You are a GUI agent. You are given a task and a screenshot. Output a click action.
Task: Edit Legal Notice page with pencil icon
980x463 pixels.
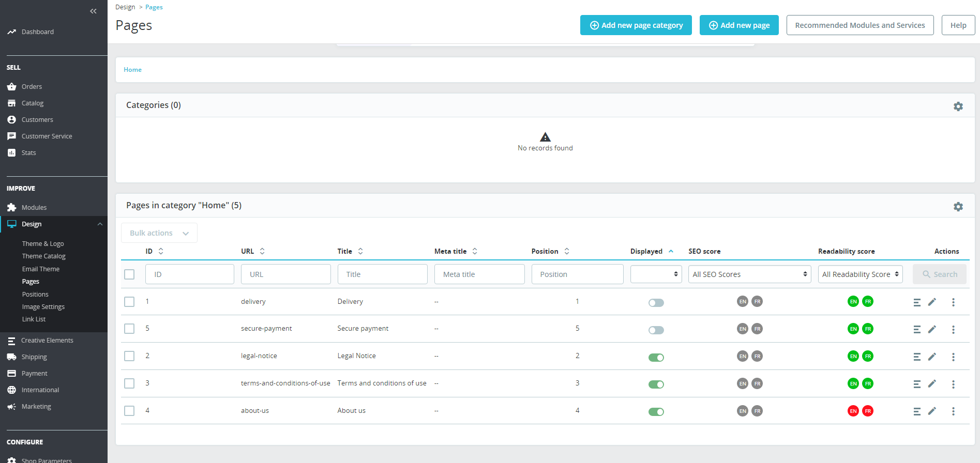[932, 357]
